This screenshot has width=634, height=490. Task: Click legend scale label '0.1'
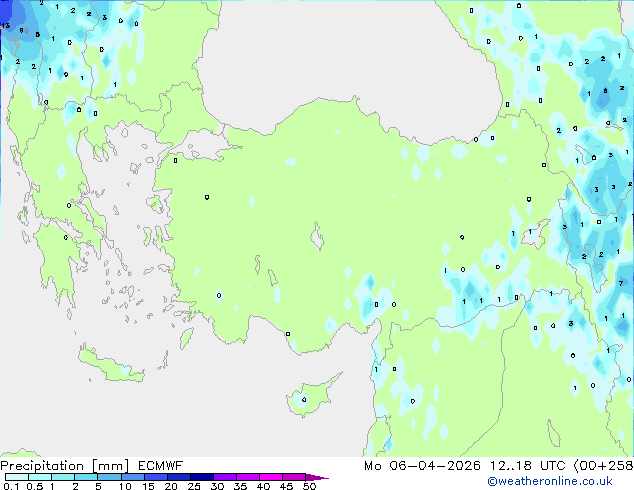click(x=11, y=486)
